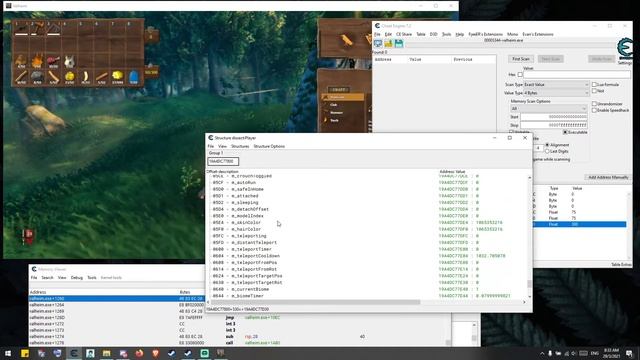Select the highlighted Float row in address list

(x=580, y=224)
